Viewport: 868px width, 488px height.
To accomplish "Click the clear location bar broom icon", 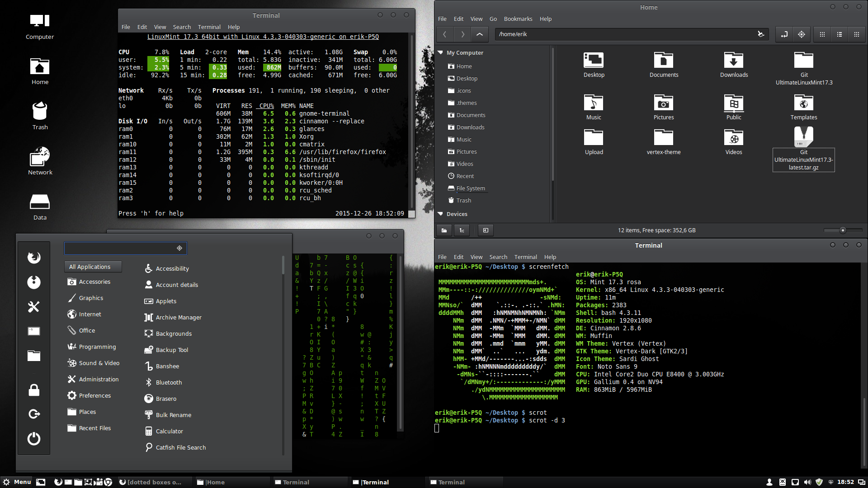I will (x=761, y=34).
